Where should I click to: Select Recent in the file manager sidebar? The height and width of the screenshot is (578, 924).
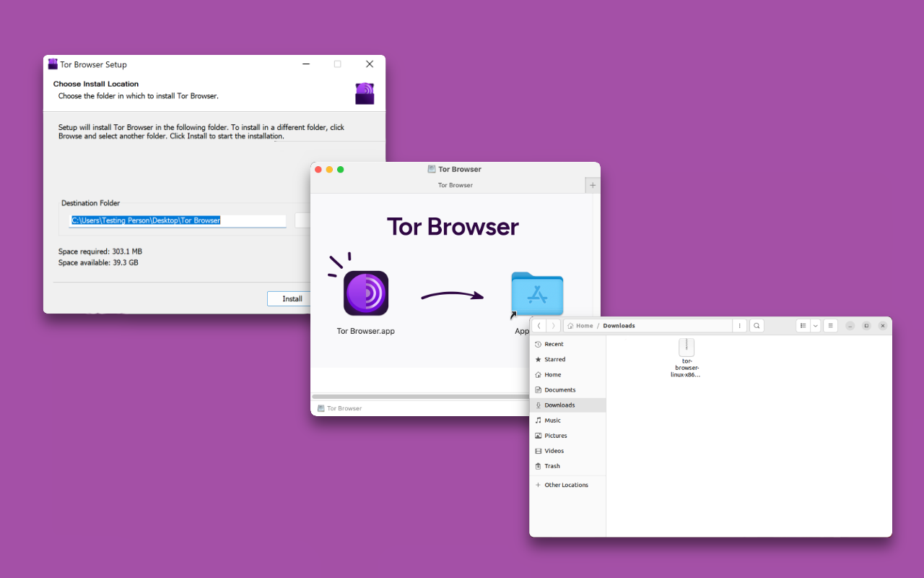[x=554, y=345]
